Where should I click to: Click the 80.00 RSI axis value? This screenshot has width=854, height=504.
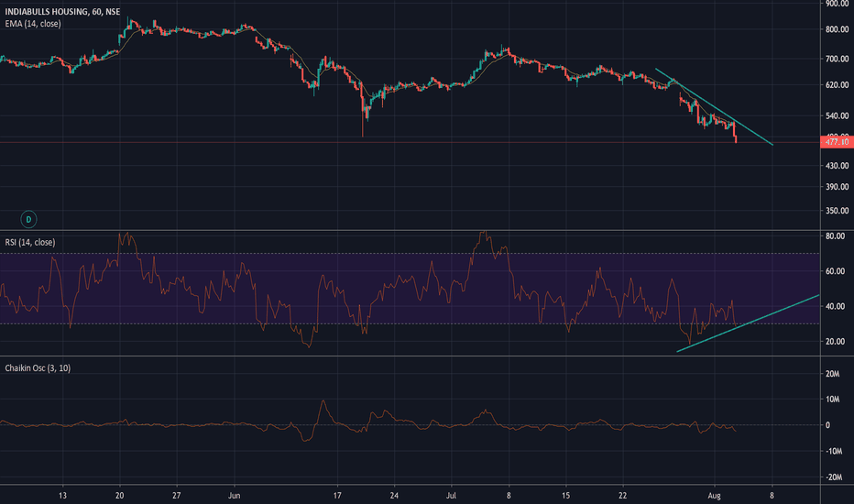(836, 236)
